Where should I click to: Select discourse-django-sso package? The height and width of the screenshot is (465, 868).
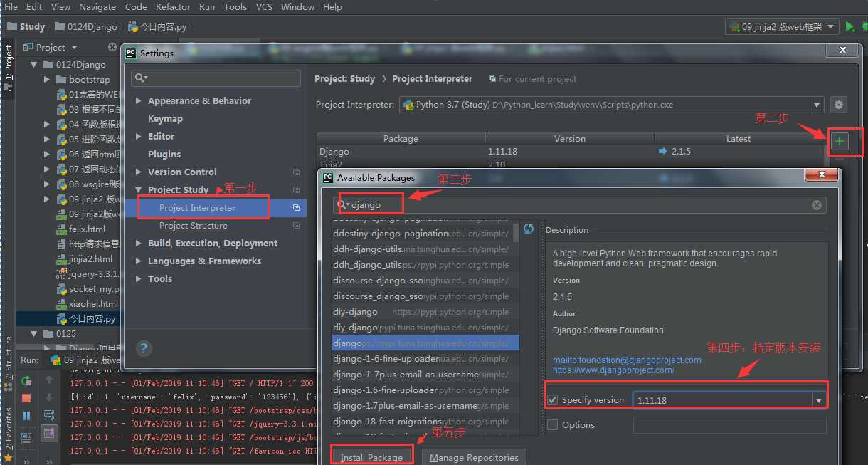point(425,281)
